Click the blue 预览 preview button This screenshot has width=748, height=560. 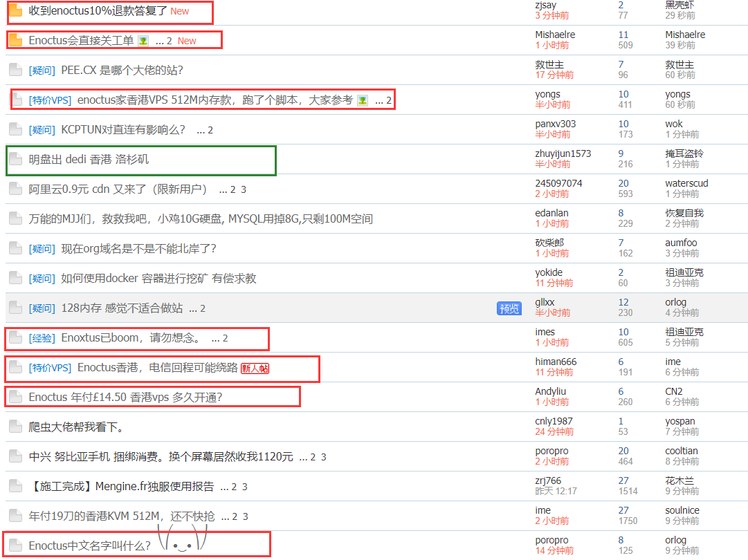pos(509,308)
